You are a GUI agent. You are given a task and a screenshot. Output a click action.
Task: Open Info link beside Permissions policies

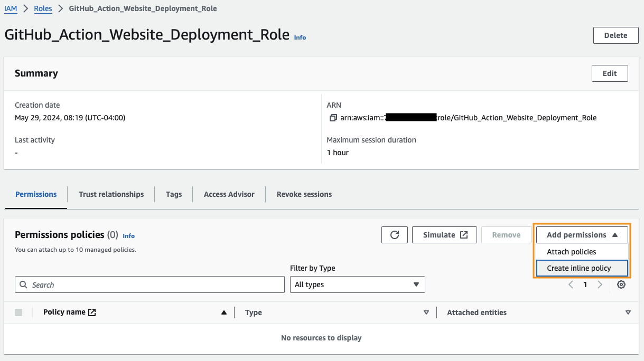point(129,236)
